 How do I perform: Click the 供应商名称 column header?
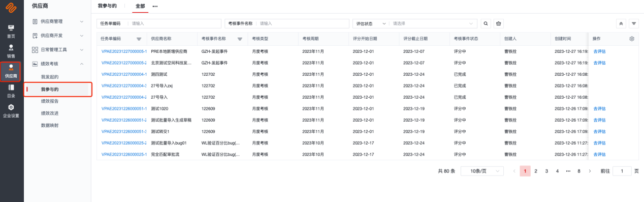tap(161, 39)
